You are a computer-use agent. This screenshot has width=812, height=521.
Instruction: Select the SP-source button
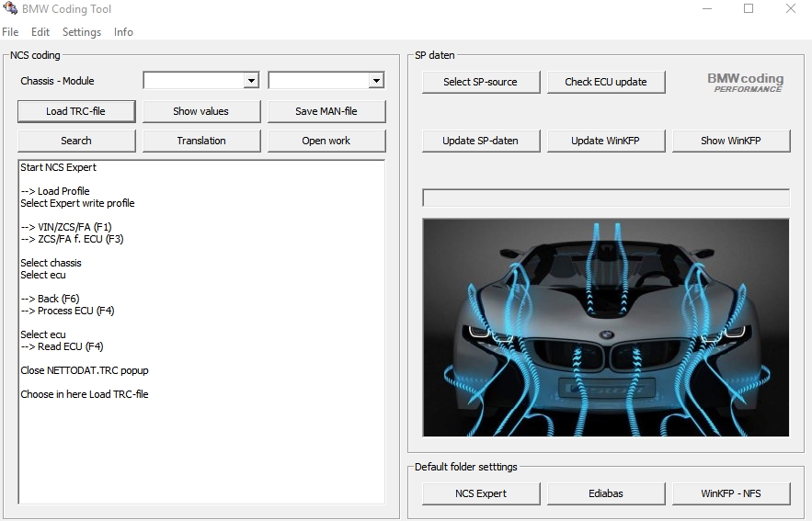pyautogui.click(x=480, y=82)
